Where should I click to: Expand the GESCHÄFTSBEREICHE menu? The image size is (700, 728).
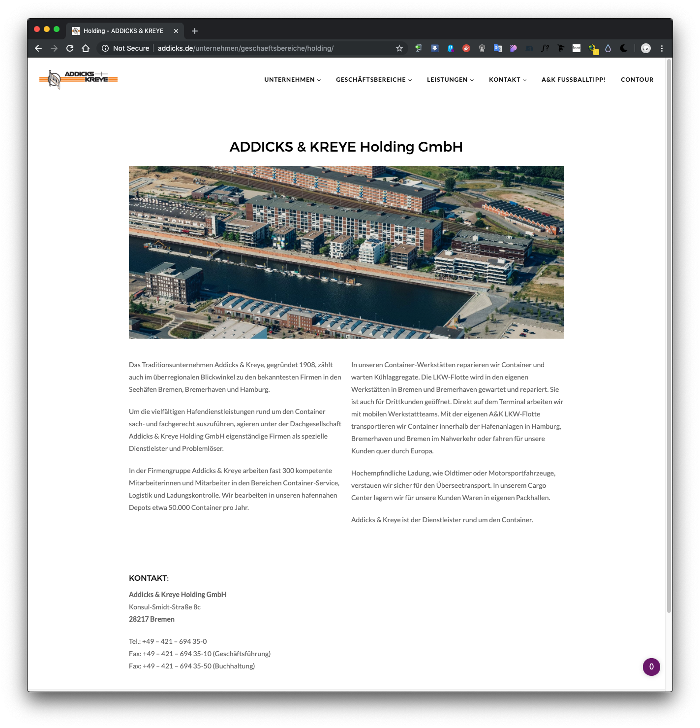point(374,80)
